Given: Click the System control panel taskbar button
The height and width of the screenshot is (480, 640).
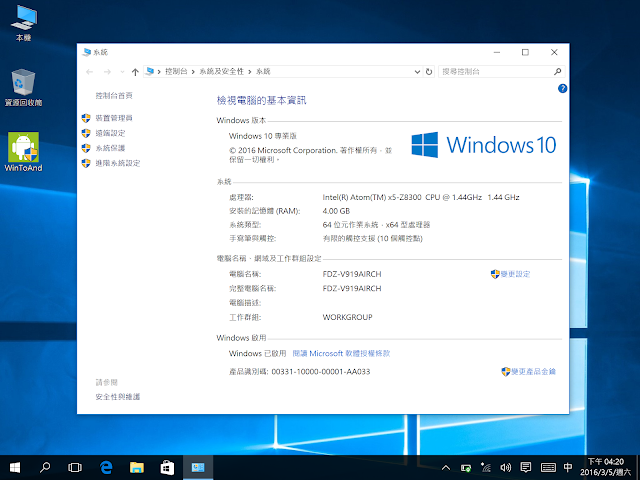Looking at the screenshot, I should pyautogui.click(x=198, y=467).
